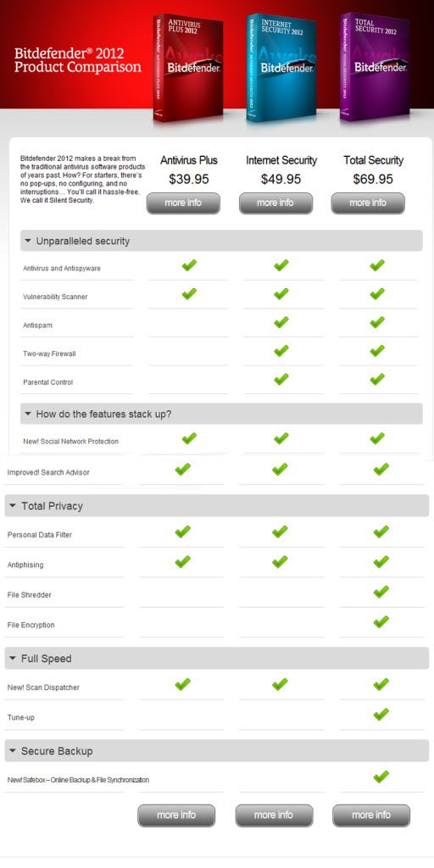Click the Internet Security column heading
The image size is (434, 868).
281,160
